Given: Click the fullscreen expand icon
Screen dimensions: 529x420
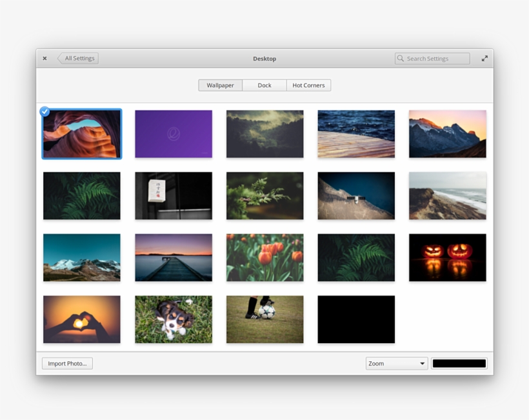Looking at the screenshot, I should pyautogui.click(x=484, y=58).
